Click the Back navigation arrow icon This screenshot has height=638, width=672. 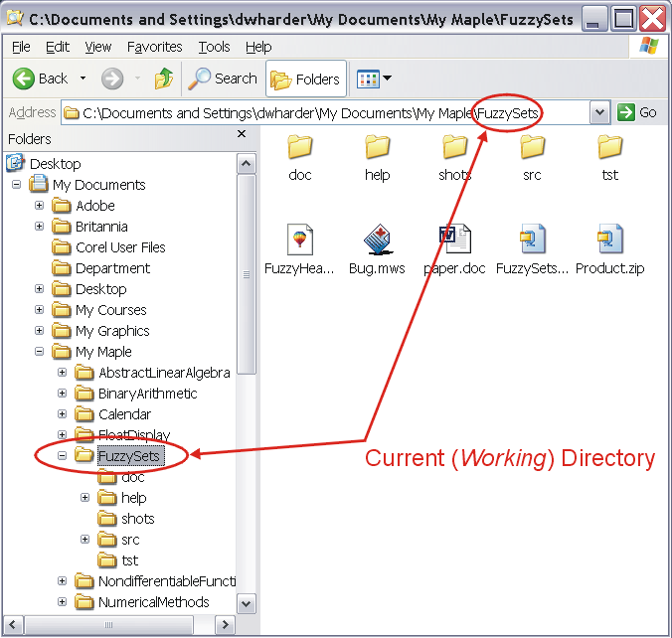25,79
